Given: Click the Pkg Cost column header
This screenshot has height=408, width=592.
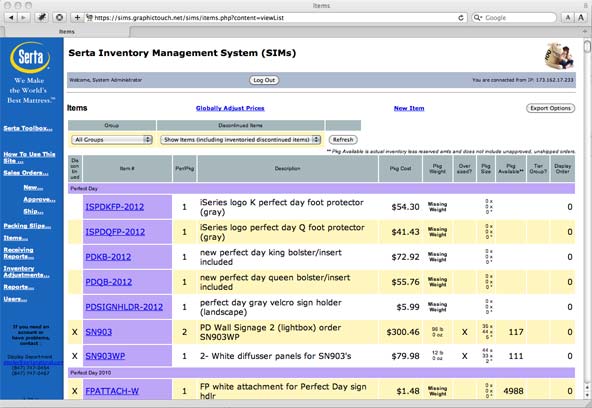Looking at the screenshot, I should tap(400, 169).
